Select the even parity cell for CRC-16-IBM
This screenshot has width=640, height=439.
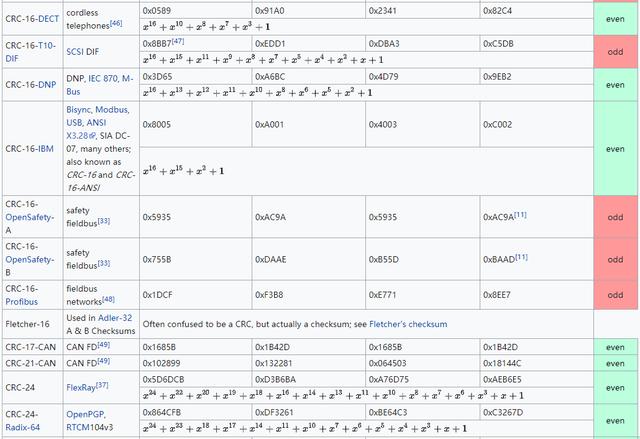(615, 149)
